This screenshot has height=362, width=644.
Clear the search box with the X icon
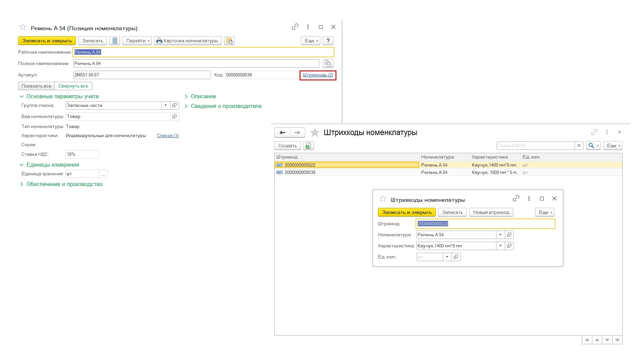579,146
